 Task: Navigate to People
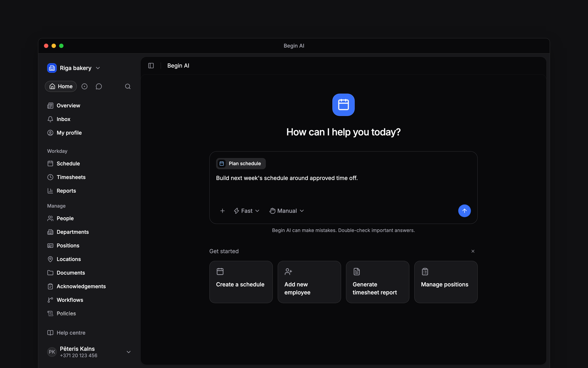pos(60,218)
